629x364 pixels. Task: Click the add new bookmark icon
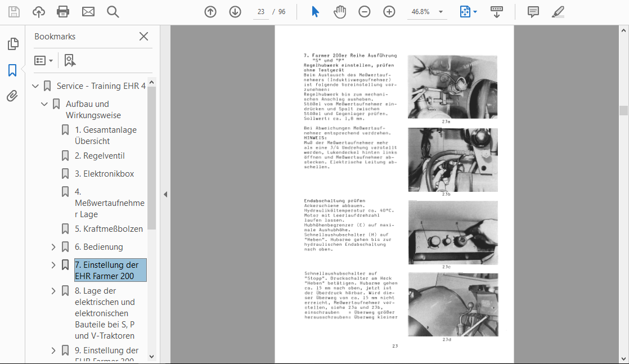[x=70, y=61]
